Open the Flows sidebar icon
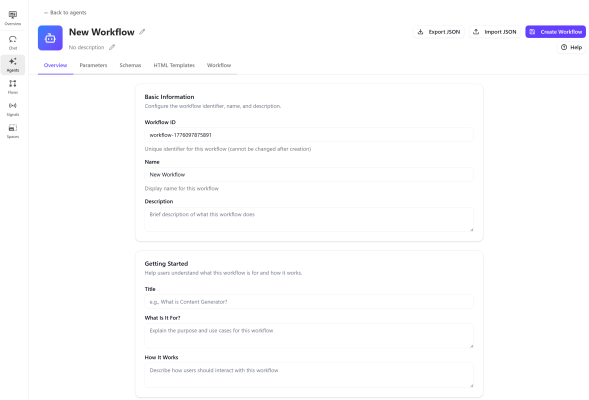 point(13,87)
